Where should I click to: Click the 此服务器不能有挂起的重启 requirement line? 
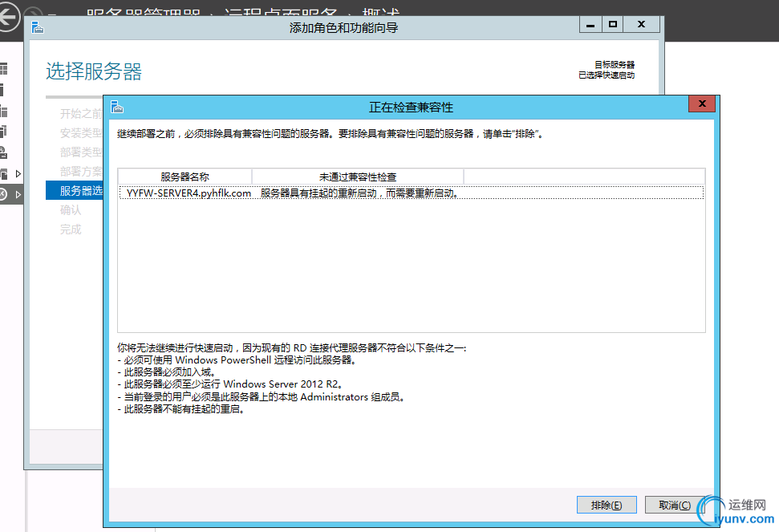181,409
